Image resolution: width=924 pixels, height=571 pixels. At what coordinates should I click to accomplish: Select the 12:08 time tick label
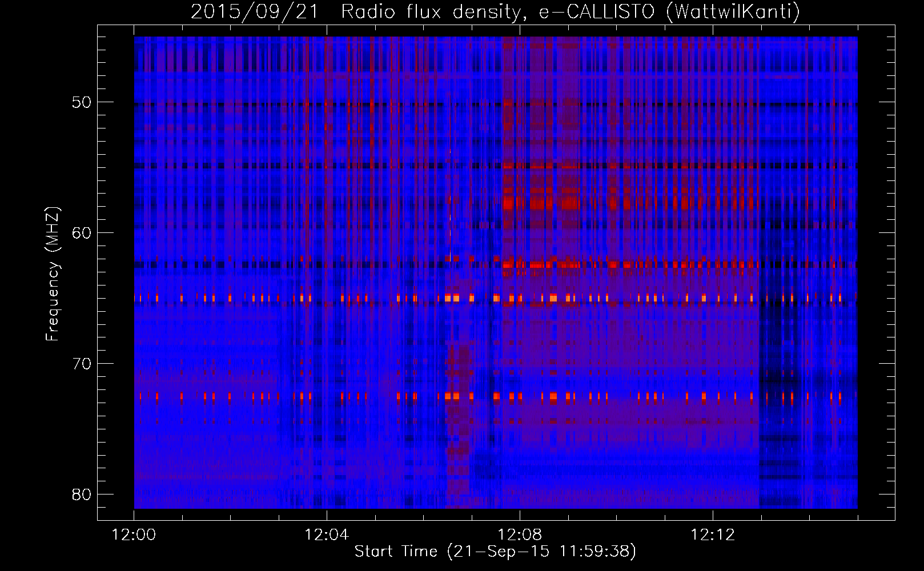(520, 535)
